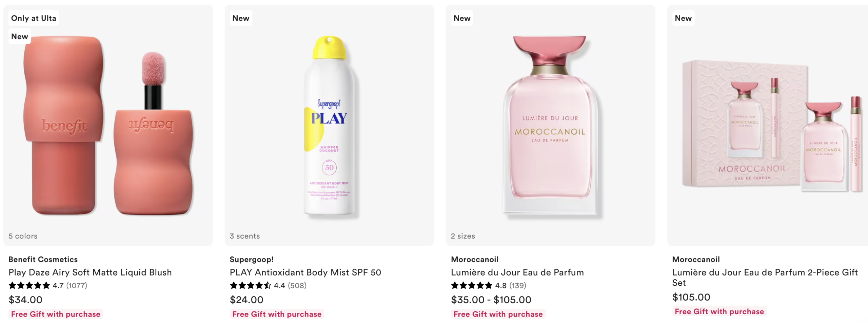Open the Benefit liquid blush product image

click(108, 126)
